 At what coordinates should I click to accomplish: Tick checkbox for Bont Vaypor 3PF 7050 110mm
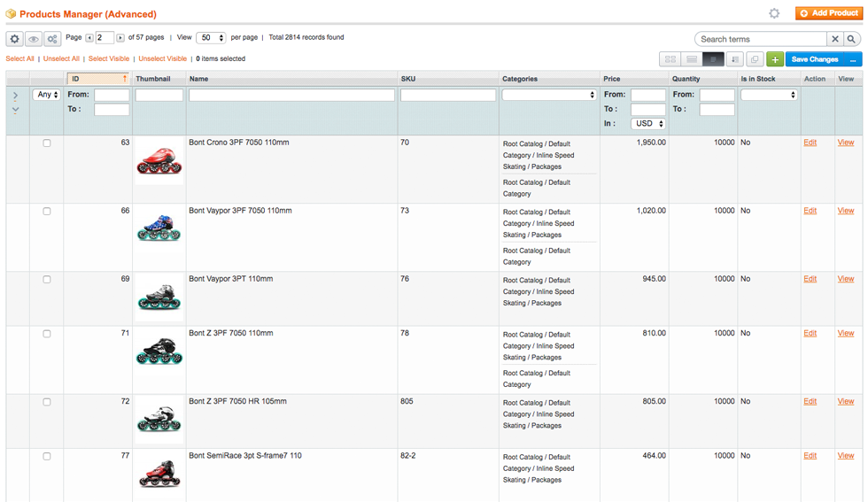(x=47, y=211)
